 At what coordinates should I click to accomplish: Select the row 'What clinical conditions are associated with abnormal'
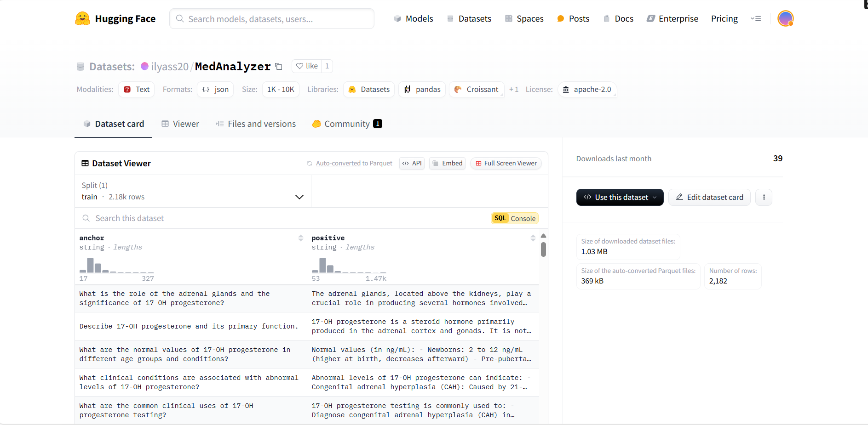pos(191,382)
